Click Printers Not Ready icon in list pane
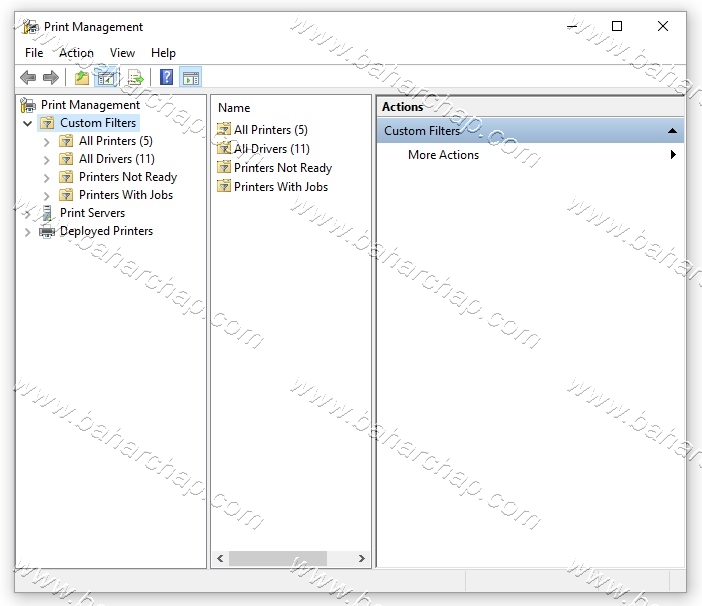 (x=224, y=167)
